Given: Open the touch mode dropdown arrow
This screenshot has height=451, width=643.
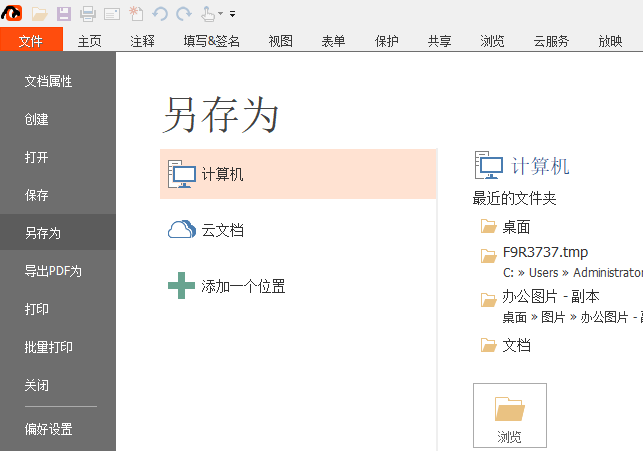Looking at the screenshot, I should click(x=221, y=14).
